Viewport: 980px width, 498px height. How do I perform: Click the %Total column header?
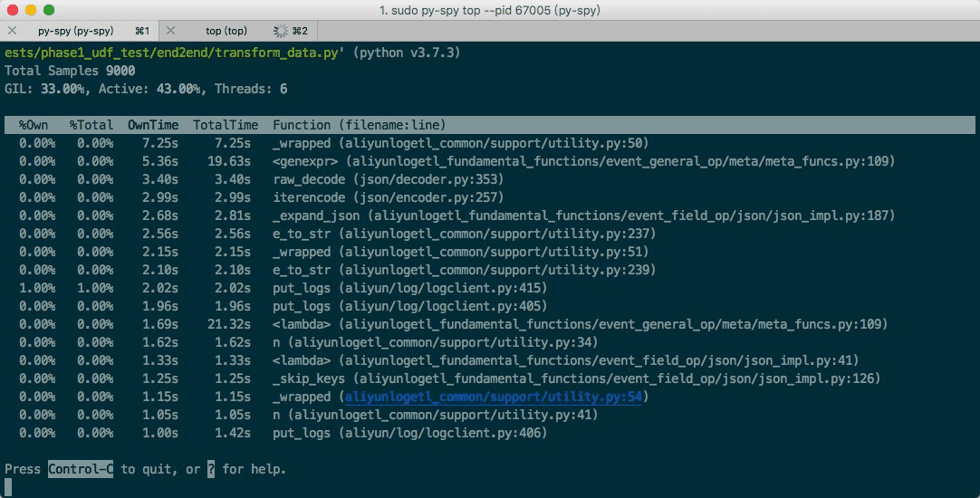pos(91,125)
